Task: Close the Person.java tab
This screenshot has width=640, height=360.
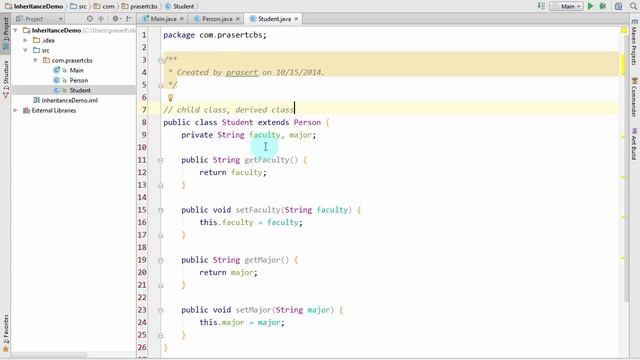Action: pos(238,19)
